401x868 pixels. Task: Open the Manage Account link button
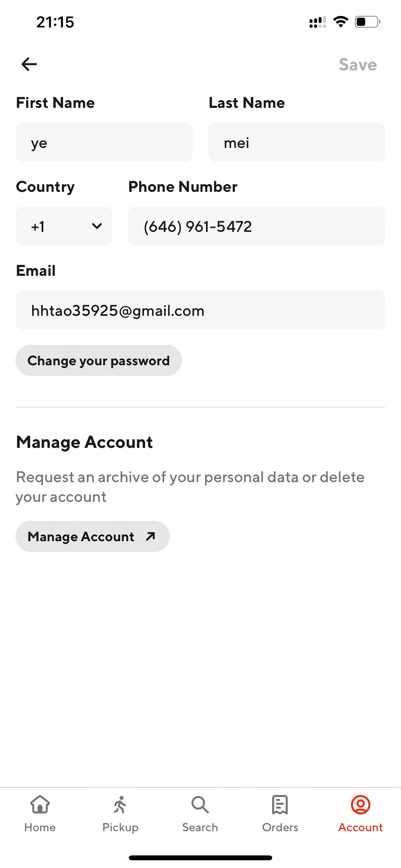coord(92,537)
